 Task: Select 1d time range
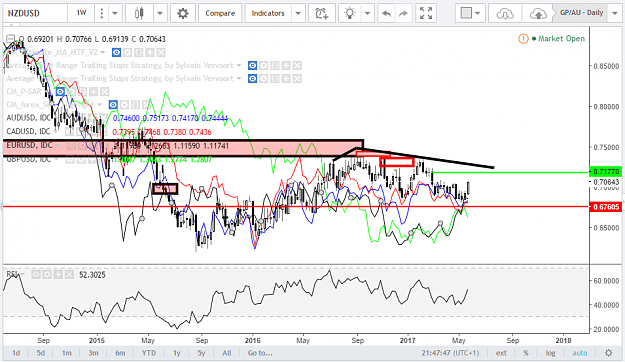point(16,353)
